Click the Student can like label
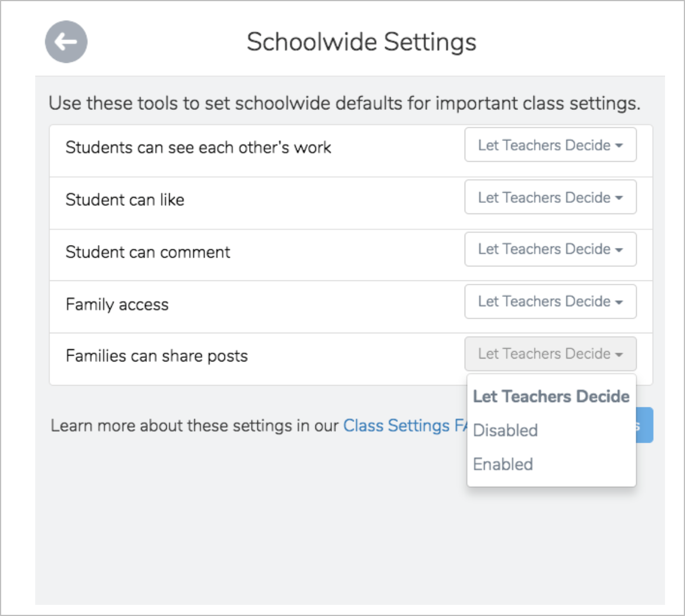Screen dimensions: 685x616 coord(125,200)
